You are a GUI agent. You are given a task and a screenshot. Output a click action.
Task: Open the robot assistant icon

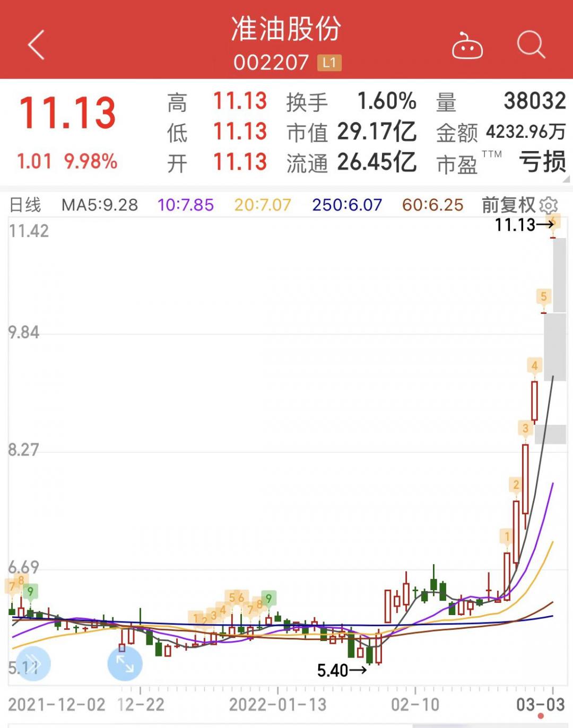coord(467,46)
